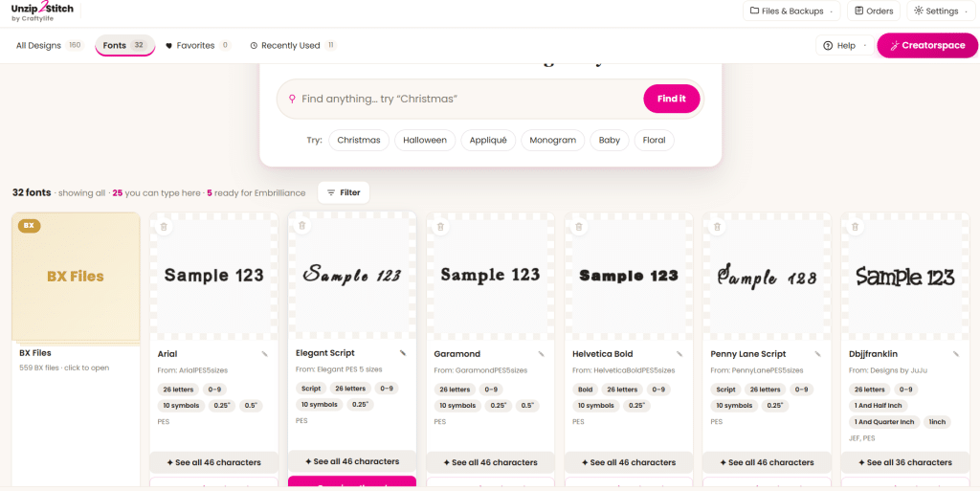Click the "1inch" tag on Dbjjfranklin
This screenshot has width=980, height=491.
click(x=937, y=422)
